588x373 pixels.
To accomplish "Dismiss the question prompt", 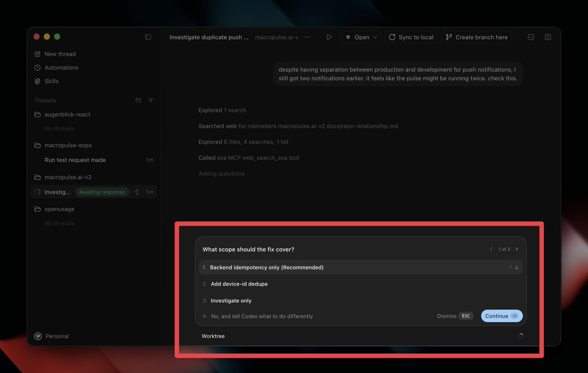I will click(x=454, y=316).
